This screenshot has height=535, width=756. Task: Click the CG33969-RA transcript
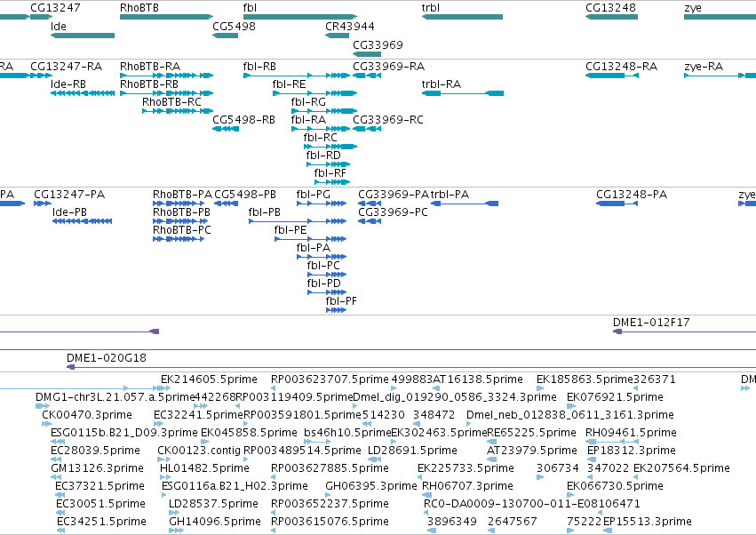pos(367,76)
